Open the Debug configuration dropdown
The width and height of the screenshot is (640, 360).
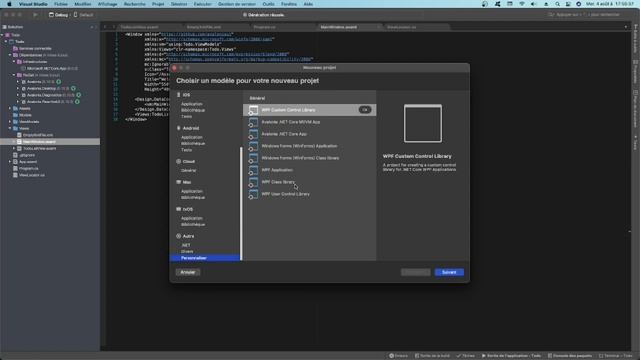click(x=58, y=15)
